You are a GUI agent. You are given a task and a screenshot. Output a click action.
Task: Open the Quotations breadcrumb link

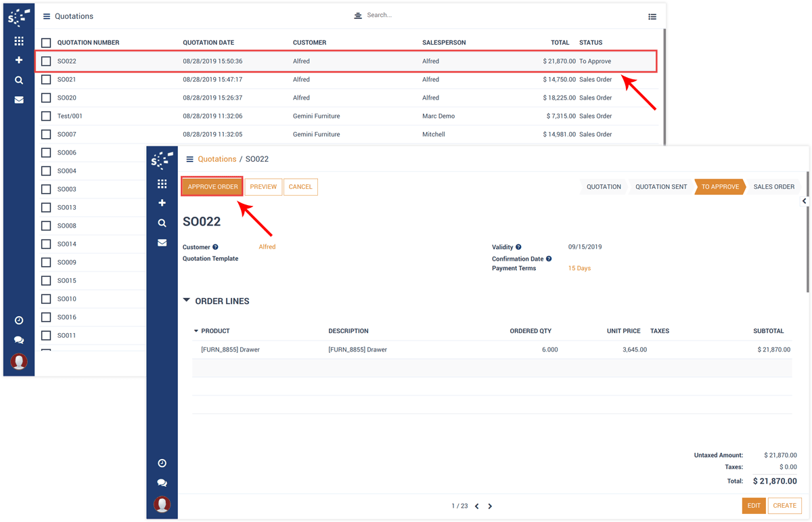tap(217, 159)
